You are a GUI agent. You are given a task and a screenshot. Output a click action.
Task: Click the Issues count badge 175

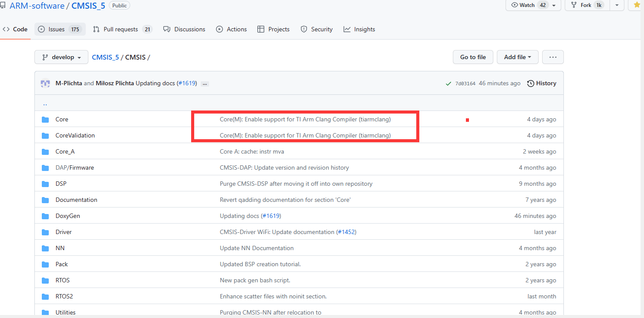click(x=75, y=30)
